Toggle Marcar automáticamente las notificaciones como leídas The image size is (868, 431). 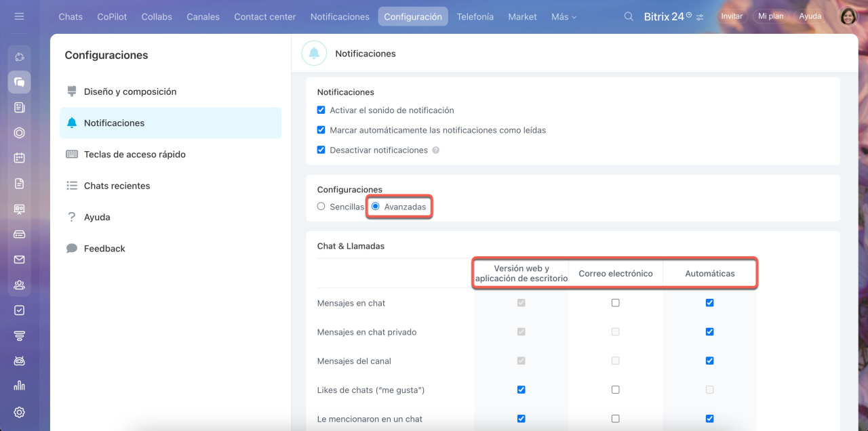(x=321, y=130)
